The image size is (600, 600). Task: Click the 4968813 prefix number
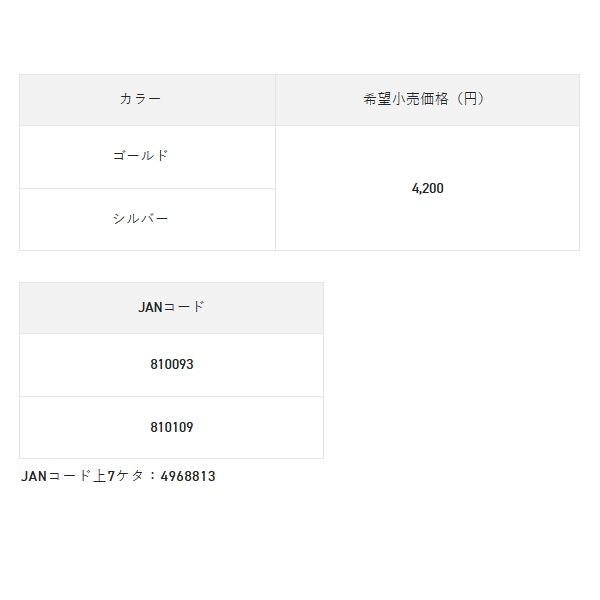click(188, 476)
